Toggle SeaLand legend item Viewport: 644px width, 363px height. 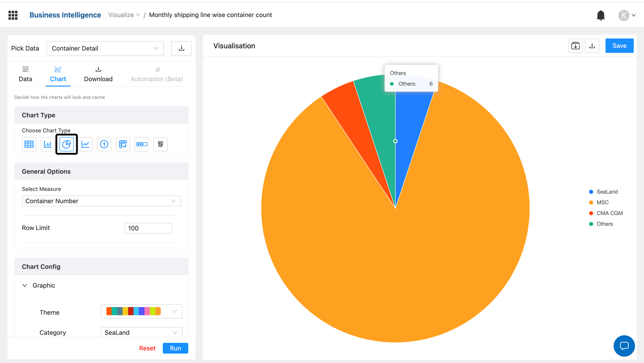pos(607,192)
